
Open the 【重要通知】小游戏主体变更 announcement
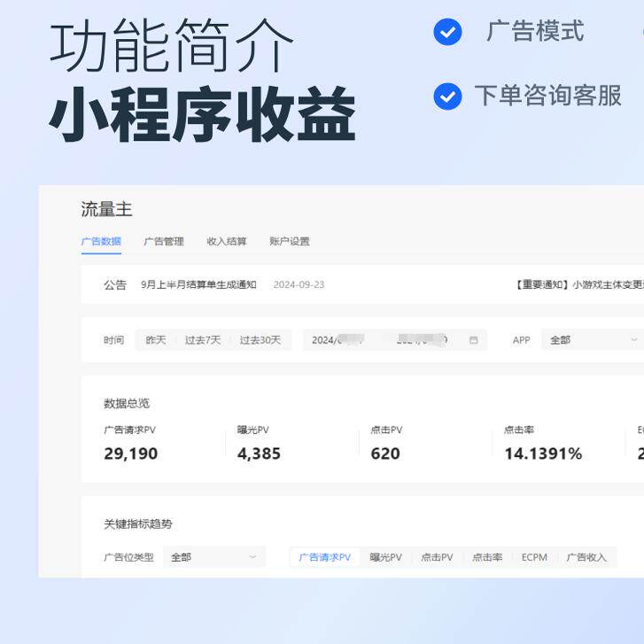click(x=579, y=284)
